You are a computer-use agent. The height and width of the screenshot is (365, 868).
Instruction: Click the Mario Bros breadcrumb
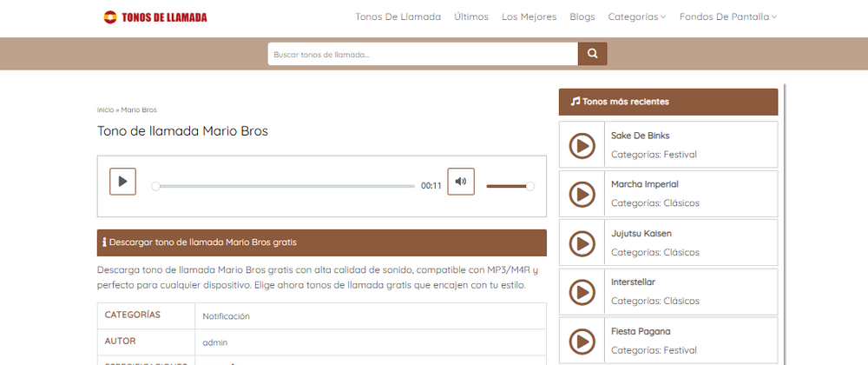pyautogui.click(x=139, y=109)
